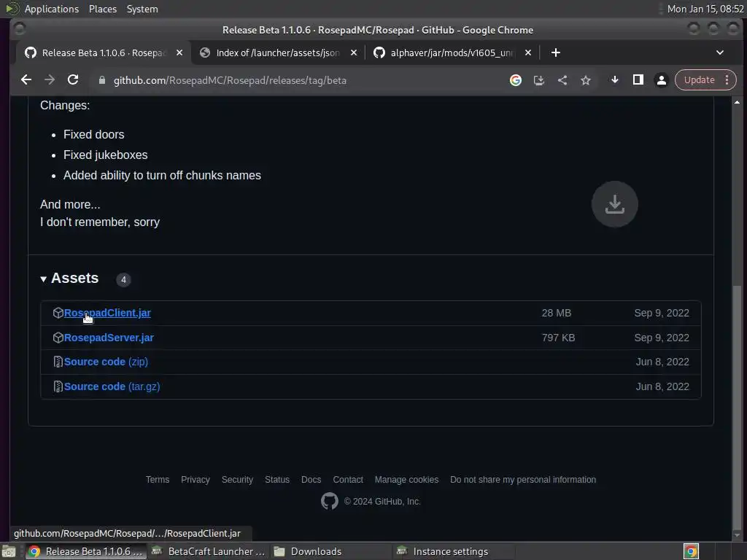Click the clock Mon Jan 15, 08:52
Viewport: 747px width, 560px height.
pyautogui.click(x=705, y=9)
